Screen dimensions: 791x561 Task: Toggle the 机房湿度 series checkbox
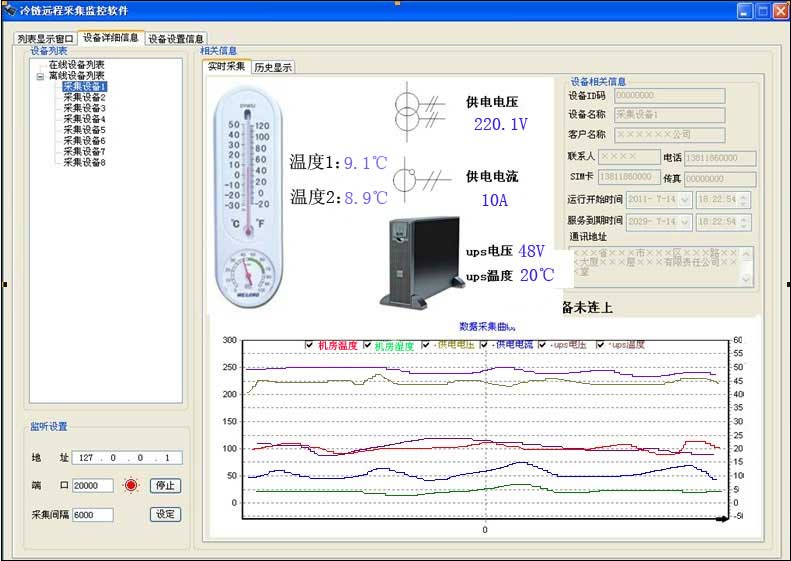point(367,345)
